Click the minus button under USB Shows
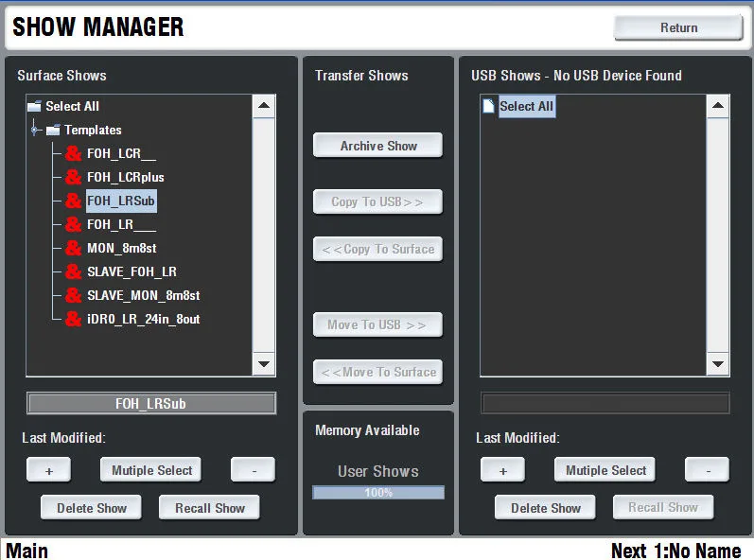Screen dimensions: 754x560 pos(708,469)
